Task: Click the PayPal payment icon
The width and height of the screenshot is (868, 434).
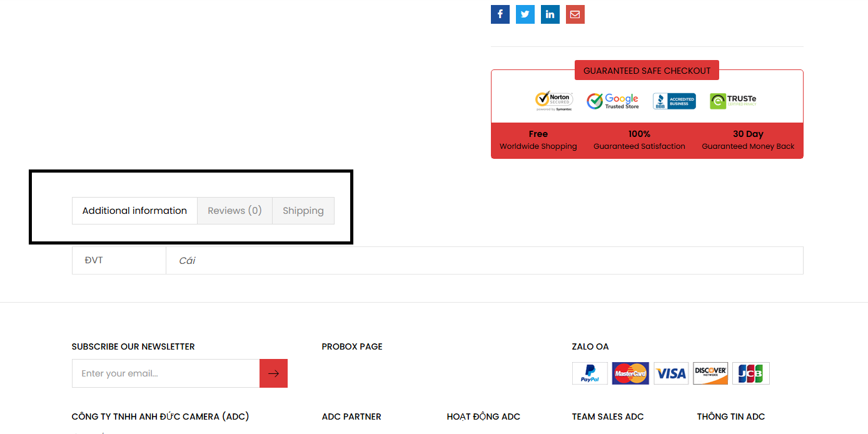Action: 590,373
